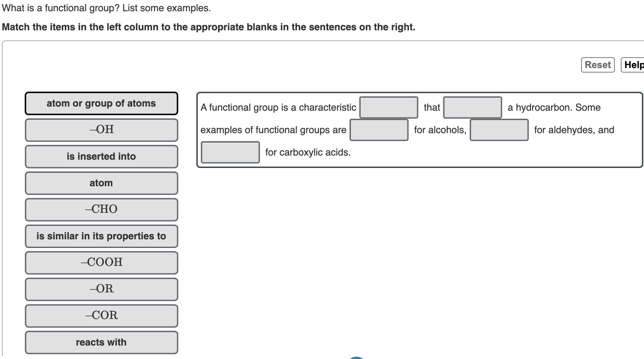Select the 'is inserted into' tile
This screenshot has width=644, height=359.
click(x=101, y=156)
